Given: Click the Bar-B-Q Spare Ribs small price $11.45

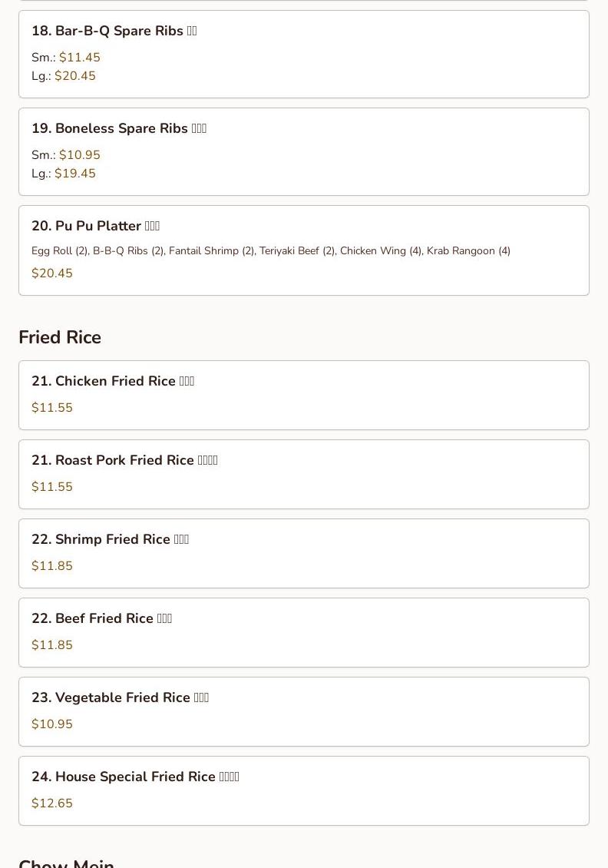Looking at the screenshot, I should pos(80,58).
